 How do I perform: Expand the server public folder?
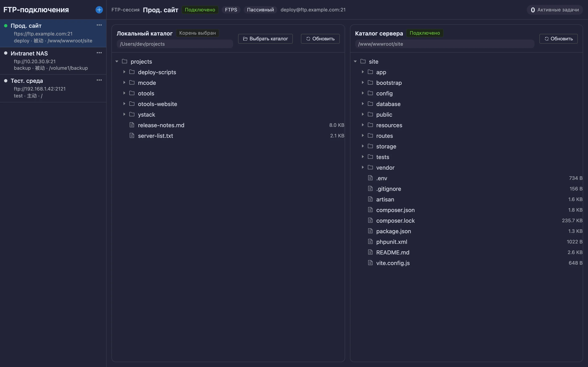(x=363, y=114)
